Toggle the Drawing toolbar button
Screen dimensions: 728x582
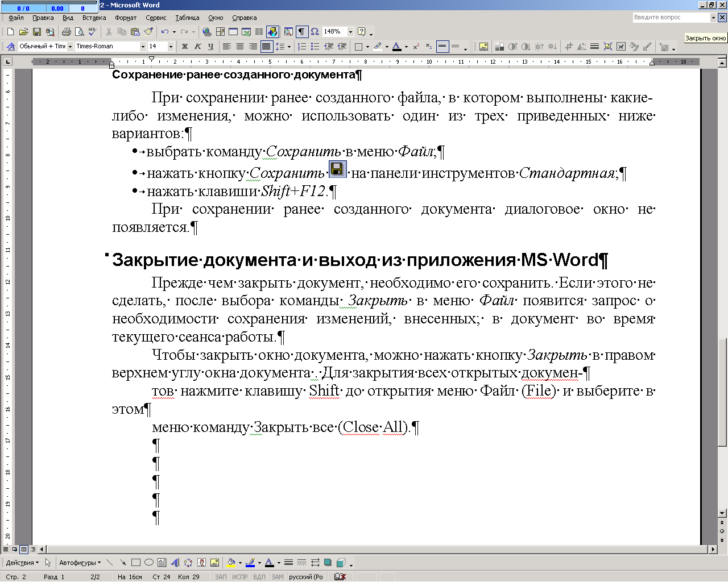(x=272, y=32)
